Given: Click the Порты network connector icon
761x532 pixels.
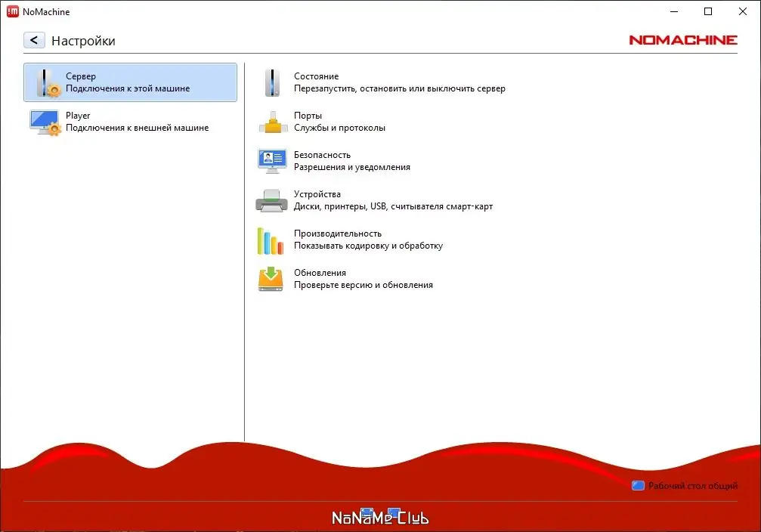Looking at the screenshot, I should pos(273,122).
